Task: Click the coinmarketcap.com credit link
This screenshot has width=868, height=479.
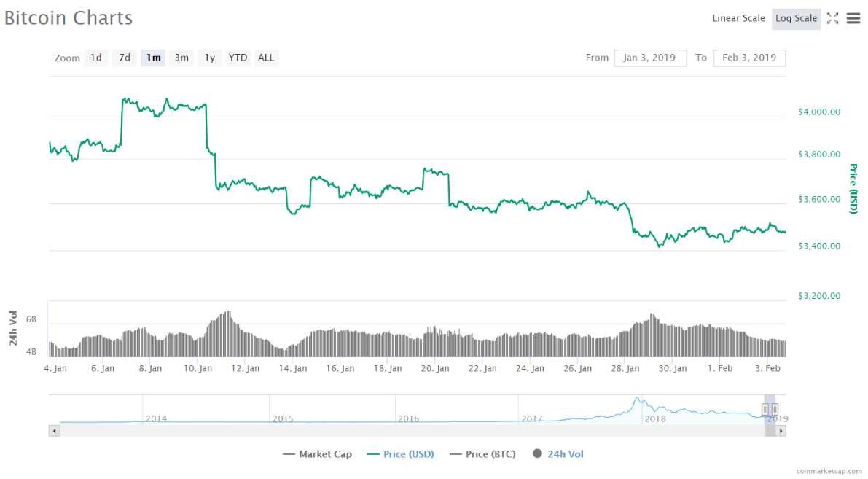Action: click(829, 471)
